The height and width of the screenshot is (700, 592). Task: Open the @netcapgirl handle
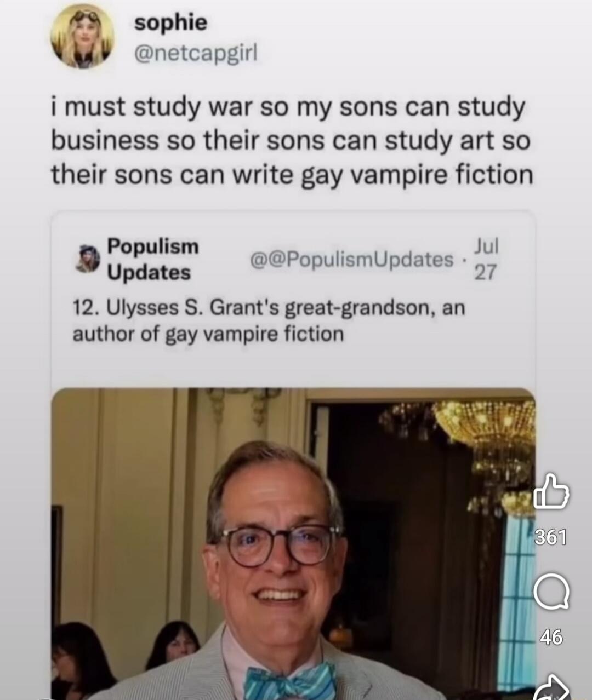pyautogui.click(x=196, y=54)
